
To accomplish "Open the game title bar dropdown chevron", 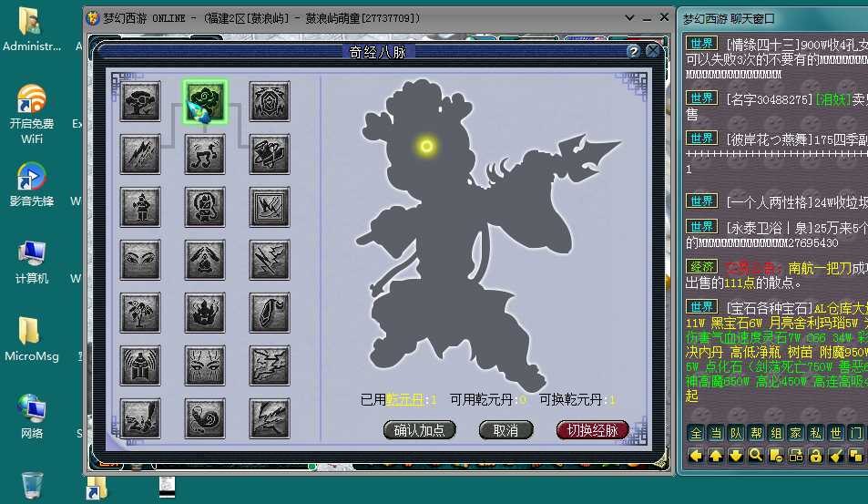I will pos(629,17).
